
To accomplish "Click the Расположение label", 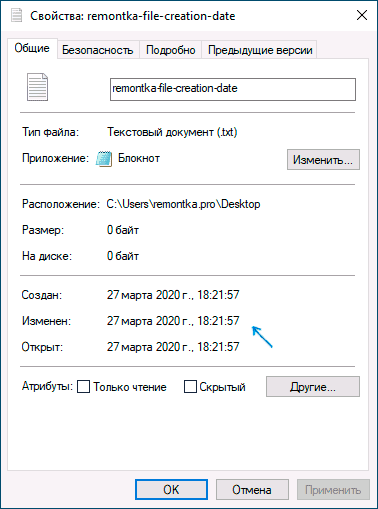I will [x=61, y=204].
